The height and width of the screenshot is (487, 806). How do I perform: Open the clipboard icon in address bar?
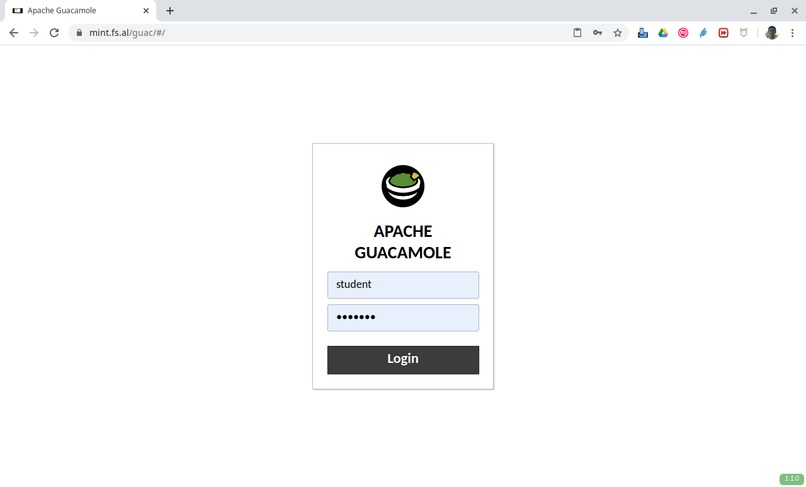(x=577, y=33)
